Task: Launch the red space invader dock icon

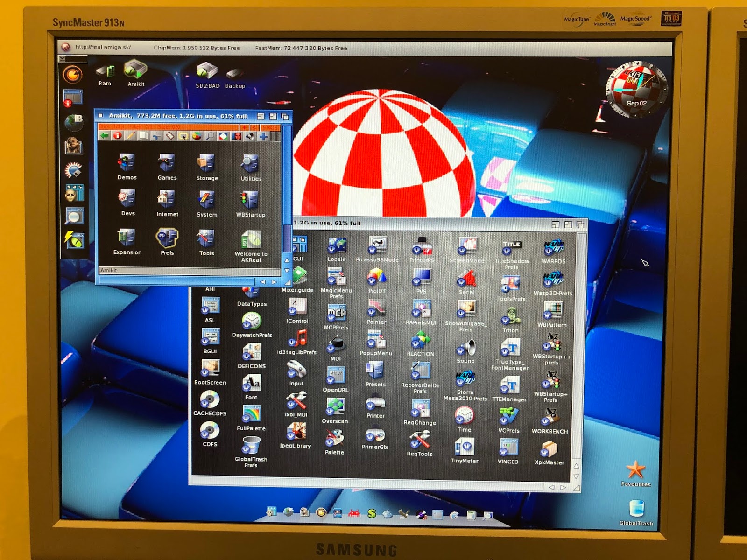Action: click(354, 513)
